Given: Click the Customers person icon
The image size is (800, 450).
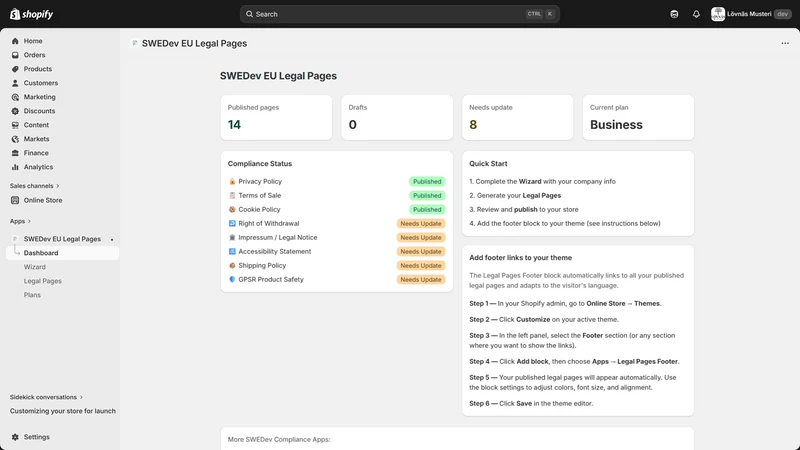Looking at the screenshot, I should (x=15, y=83).
